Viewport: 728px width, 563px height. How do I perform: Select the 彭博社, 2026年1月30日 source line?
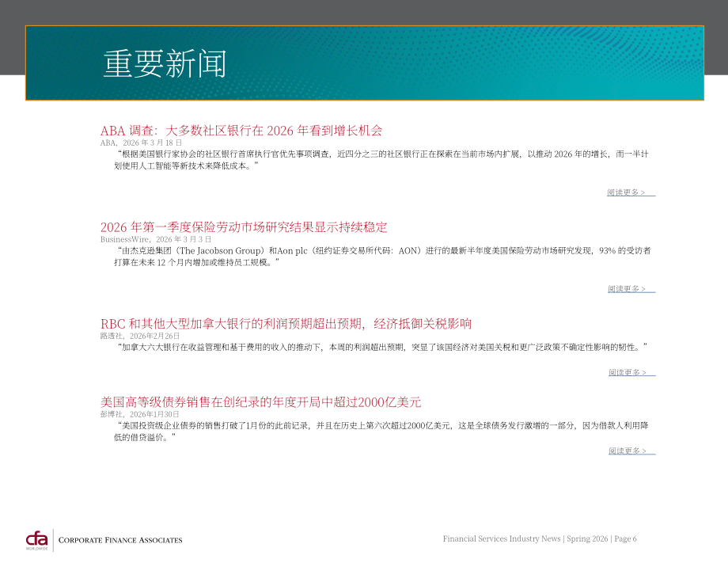[140, 414]
